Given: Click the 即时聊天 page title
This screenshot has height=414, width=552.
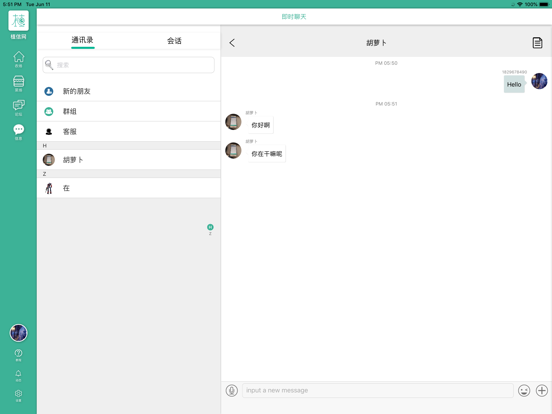Looking at the screenshot, I should click(x=294, y=17).
